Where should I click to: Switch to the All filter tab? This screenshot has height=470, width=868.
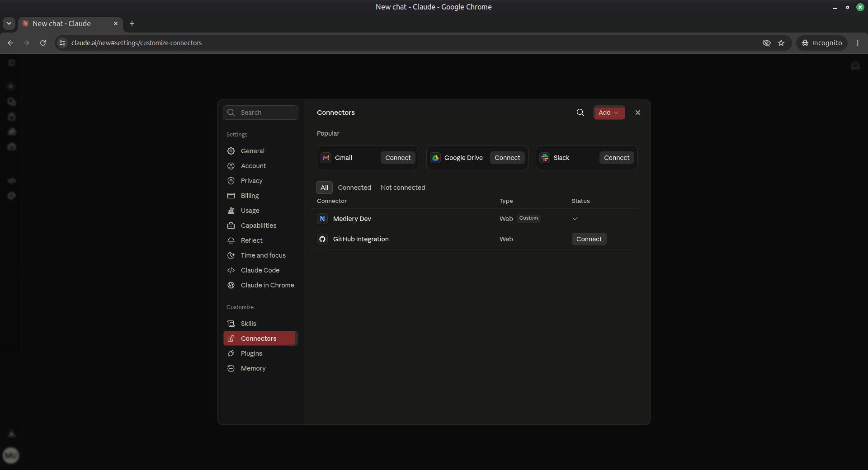click(324, 188)
